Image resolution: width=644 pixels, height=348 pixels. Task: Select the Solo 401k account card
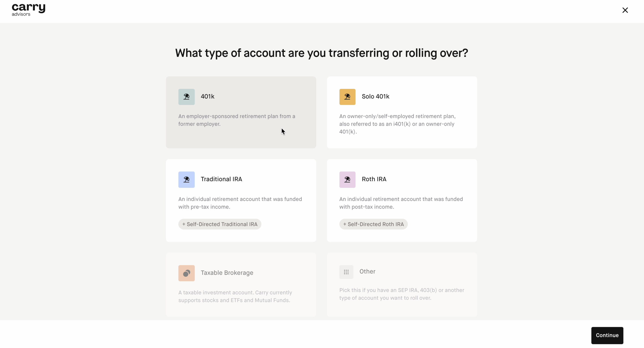click(x=402, y=112)
